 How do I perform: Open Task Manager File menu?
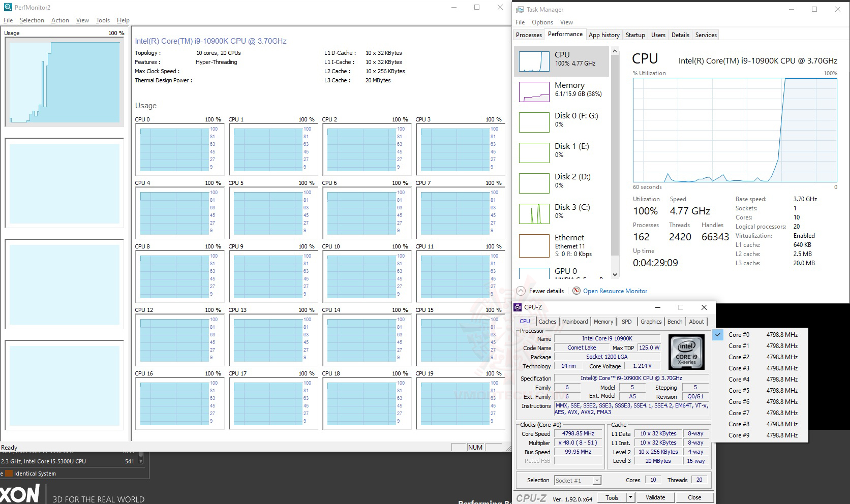pyautogui.click(x=520, y=22)
